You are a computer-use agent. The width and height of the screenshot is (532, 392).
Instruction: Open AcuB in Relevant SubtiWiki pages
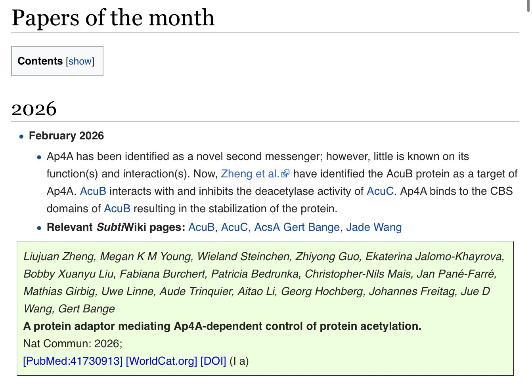(201, 227)
